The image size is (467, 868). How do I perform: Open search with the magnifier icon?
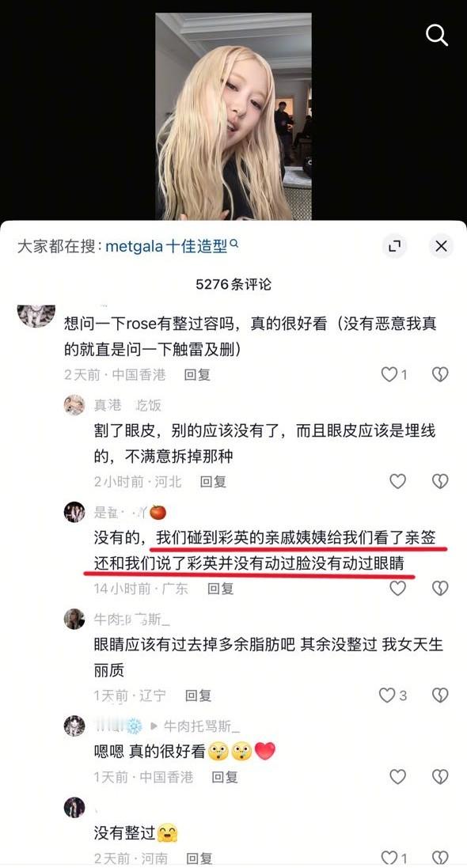point(436,36)
